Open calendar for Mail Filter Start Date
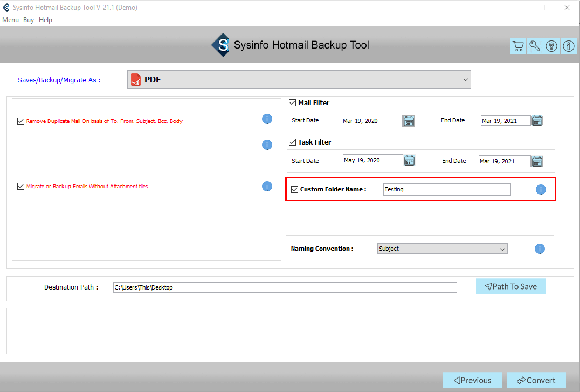This screenshot has height=392, width=580. coord(409,121)
